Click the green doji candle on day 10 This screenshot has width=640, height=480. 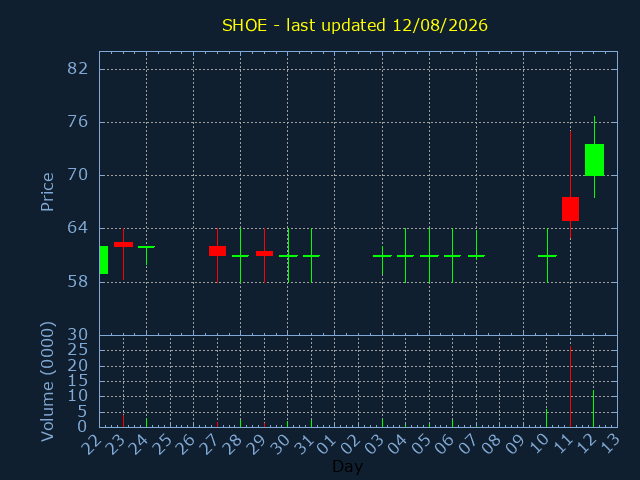[547, 256]
